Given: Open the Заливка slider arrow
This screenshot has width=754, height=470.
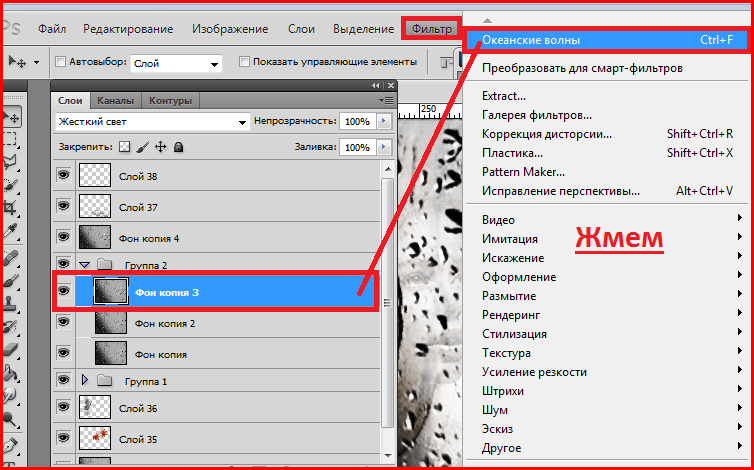Looking at the screenshot, I should (383, 147).
